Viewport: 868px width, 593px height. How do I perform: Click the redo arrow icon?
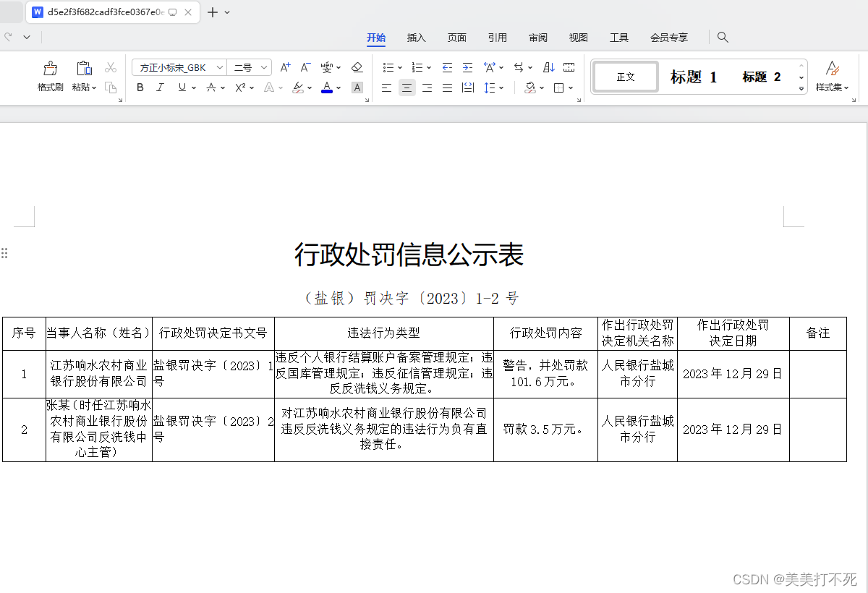[9, 37]
